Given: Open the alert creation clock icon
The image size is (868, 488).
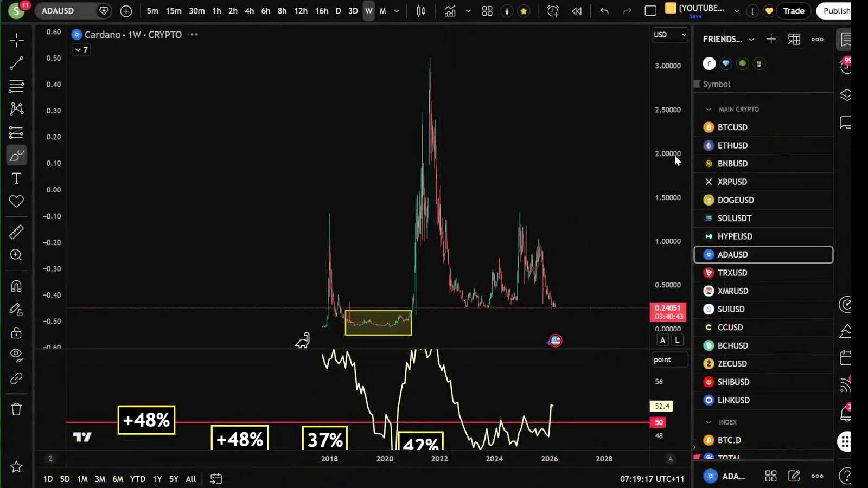Looking at the screenshot, I should point(553,11).
